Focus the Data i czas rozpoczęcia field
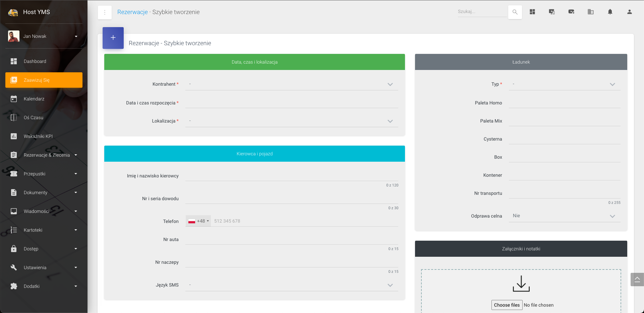The image size is (644, 313). tap(291, 103)
